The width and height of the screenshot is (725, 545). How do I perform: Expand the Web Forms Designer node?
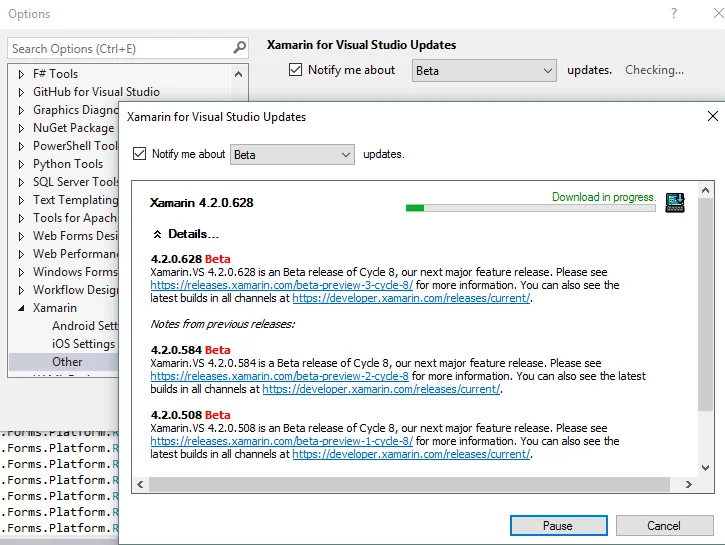click(21, 236)
